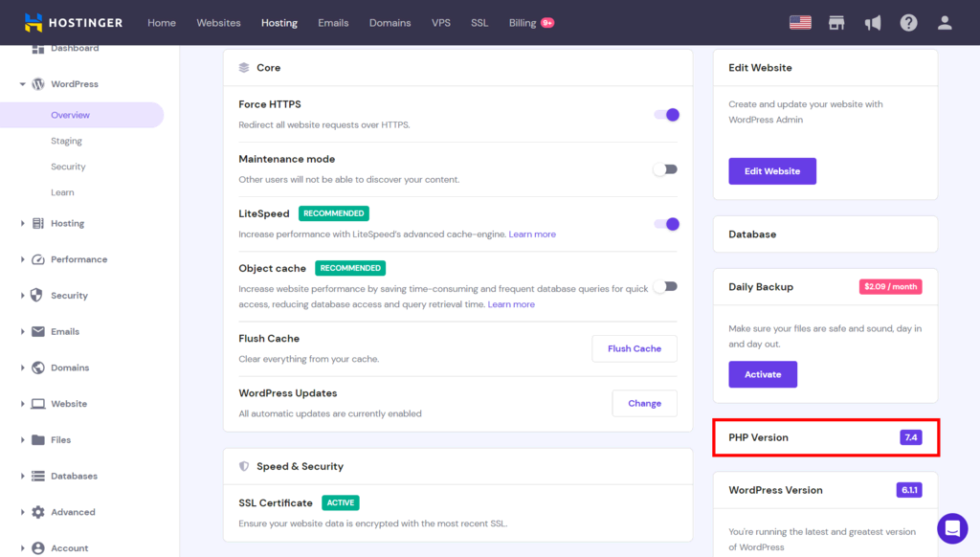980x557 pixels.
Task: Open LiteSpeed Learn more link
Action: coord(532,234)
